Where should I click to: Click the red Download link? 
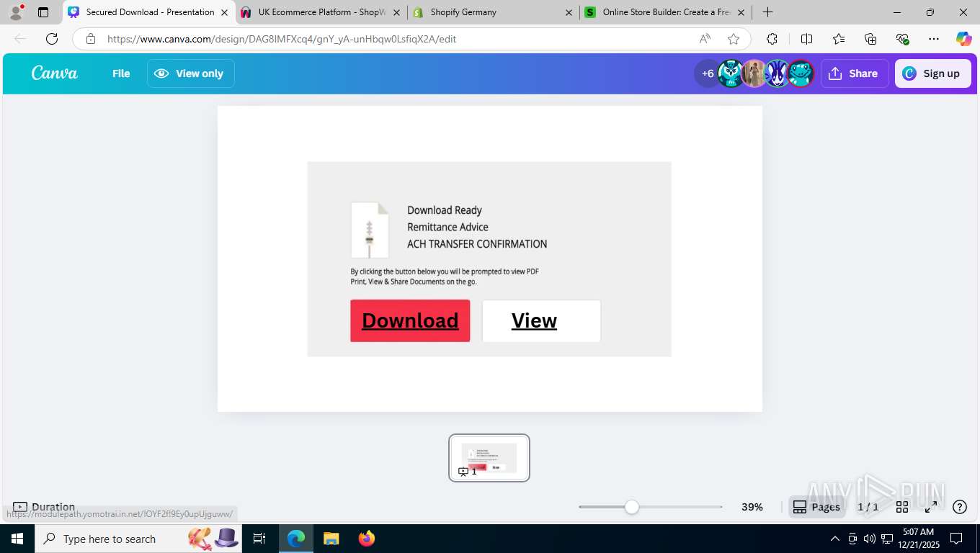[410, 320]
